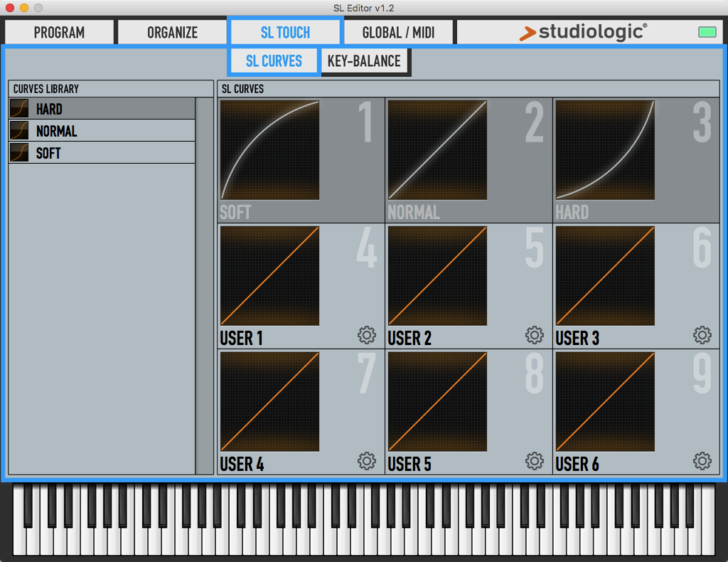Open settings gear for USER 5 curve
The height and width of the screenshot is (562, 728).
(x=535, y=461)
